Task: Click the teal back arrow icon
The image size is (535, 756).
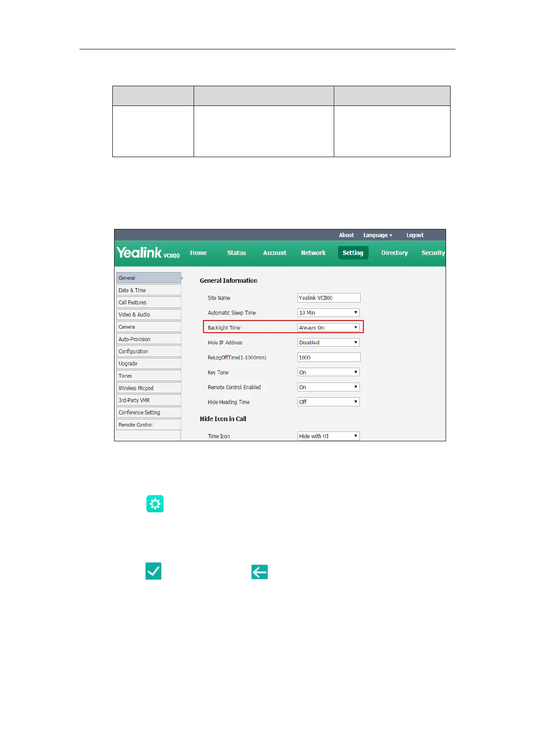Action: (260, 571)
